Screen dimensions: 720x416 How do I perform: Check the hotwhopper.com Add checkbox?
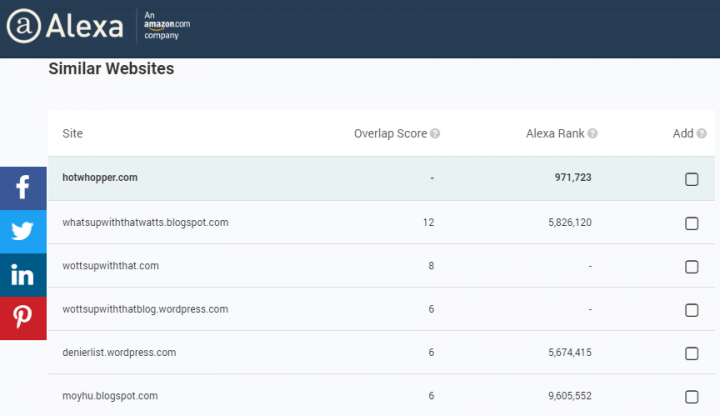(691, 179)
